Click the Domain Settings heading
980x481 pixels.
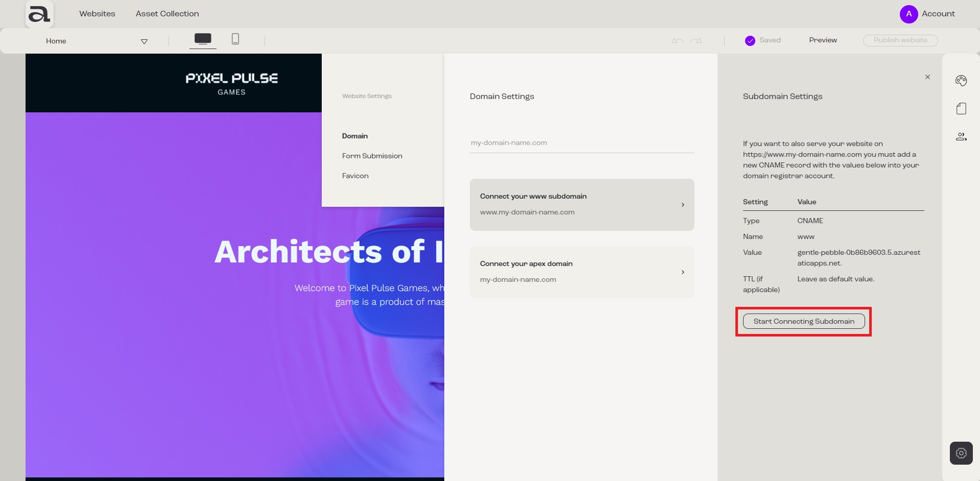[502, 97]
